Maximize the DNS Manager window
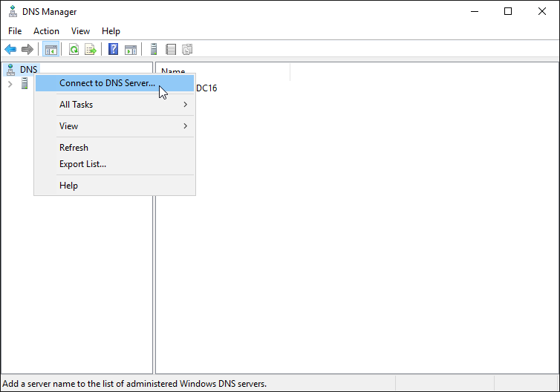Image resolution: width=560 pixels, height=392 pixels. coord(508,11)
